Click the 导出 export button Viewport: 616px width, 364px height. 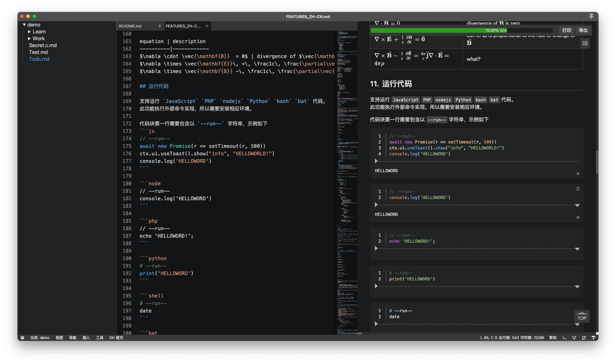[583, 30]
